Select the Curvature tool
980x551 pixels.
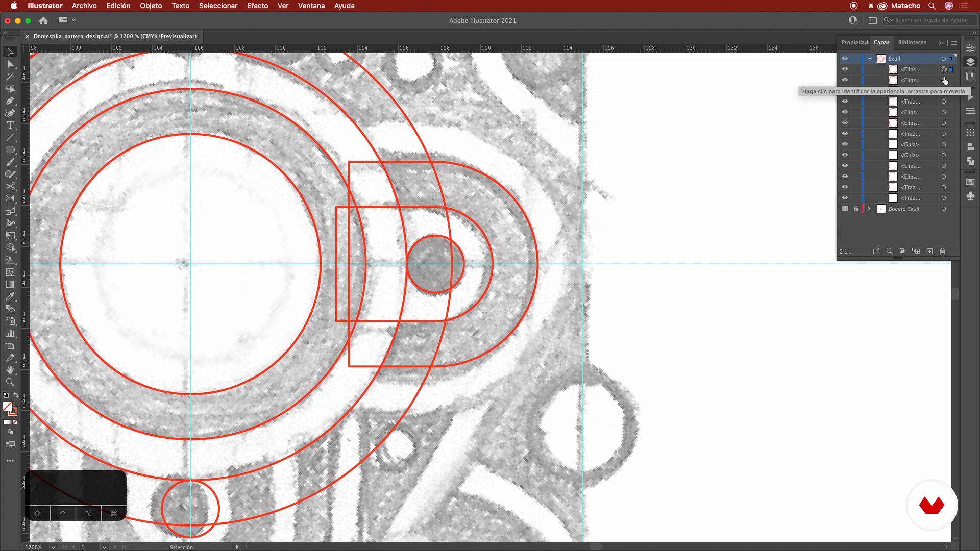click(10, 113)
